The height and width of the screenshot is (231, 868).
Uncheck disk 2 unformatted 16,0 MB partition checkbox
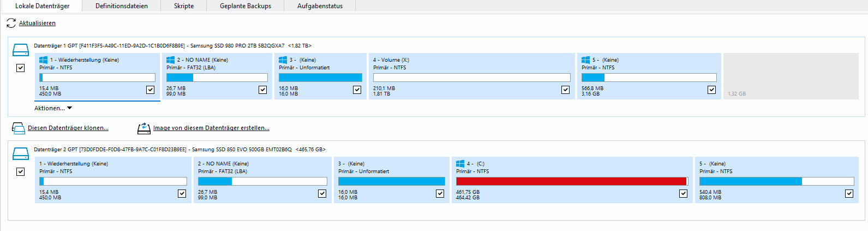(x=440, y=194)
